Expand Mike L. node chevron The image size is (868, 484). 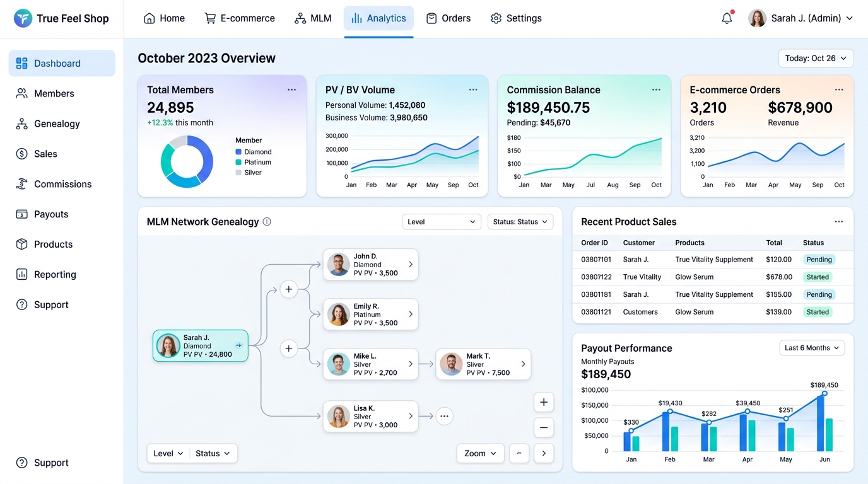pos(411,364)
